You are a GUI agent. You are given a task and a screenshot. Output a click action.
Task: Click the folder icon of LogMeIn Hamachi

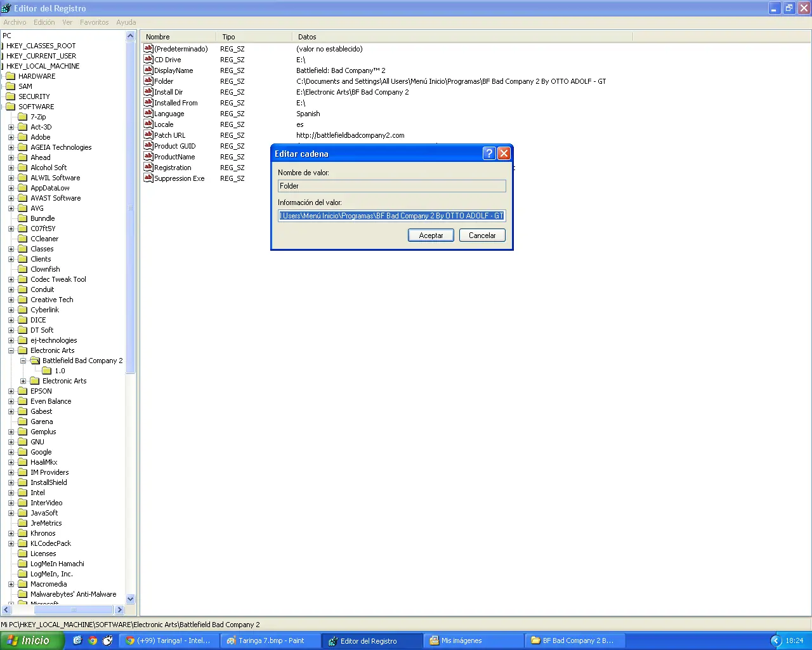coord(23,564)
